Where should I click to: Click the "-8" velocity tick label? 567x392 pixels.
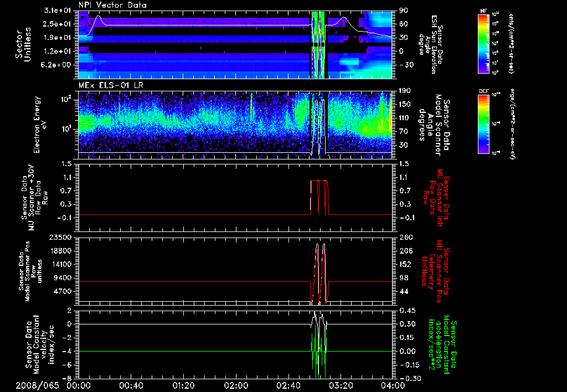68,378
